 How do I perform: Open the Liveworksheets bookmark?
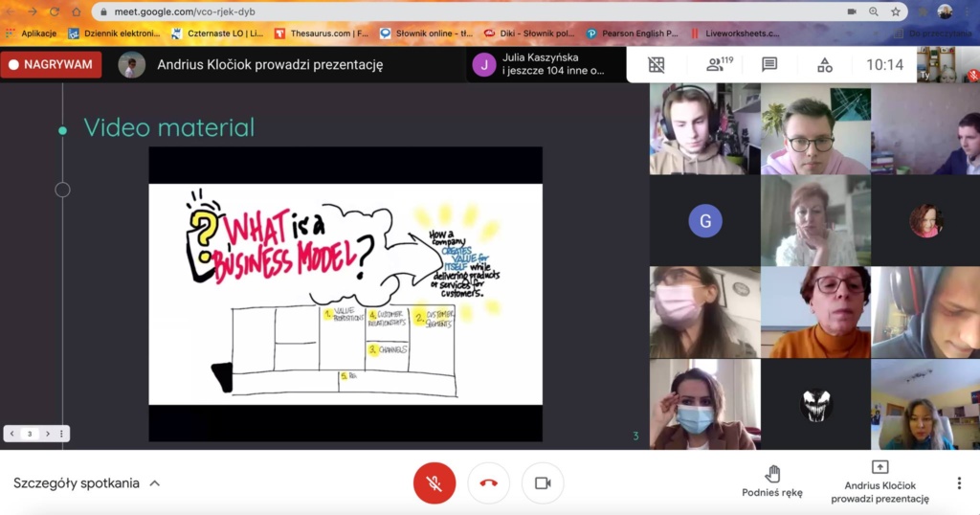[734, 33]
